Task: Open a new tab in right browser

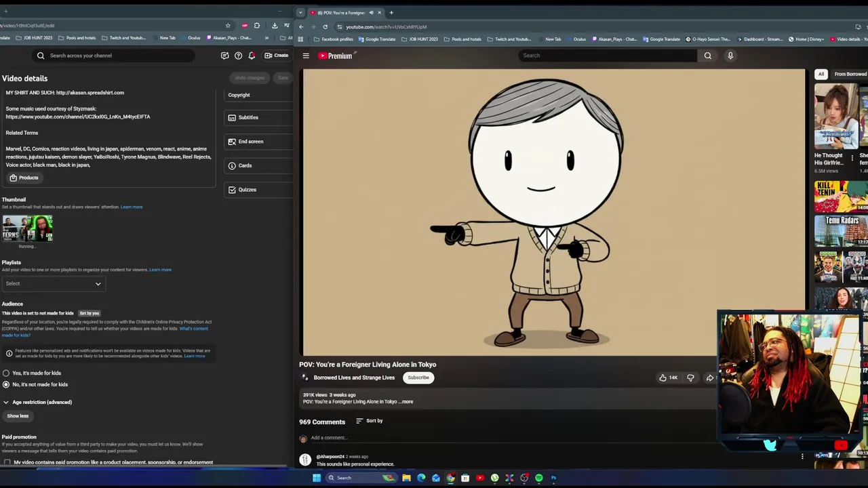Action: click(391, 13)
